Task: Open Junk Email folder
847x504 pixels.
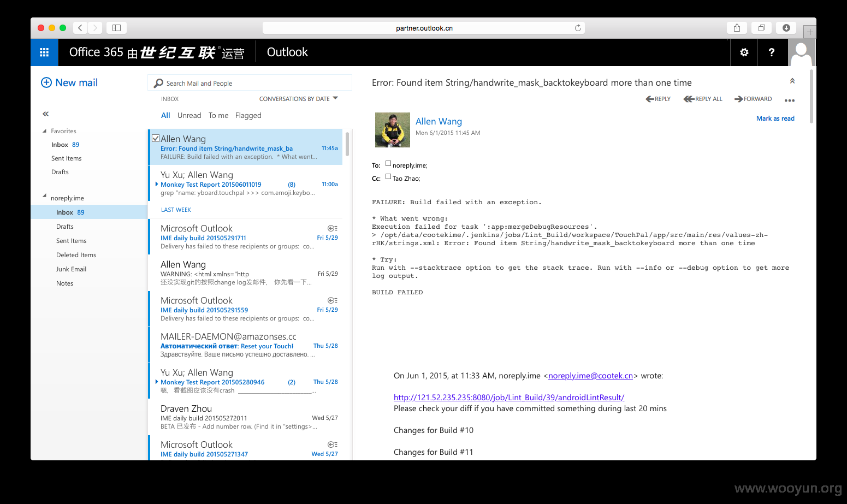Action: tap(71, 269)
